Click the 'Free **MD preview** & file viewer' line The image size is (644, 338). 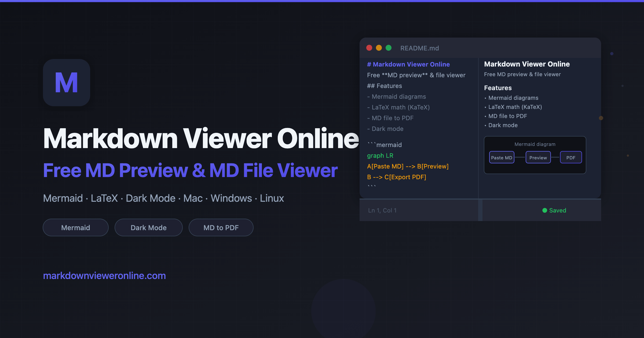point(416,75)
